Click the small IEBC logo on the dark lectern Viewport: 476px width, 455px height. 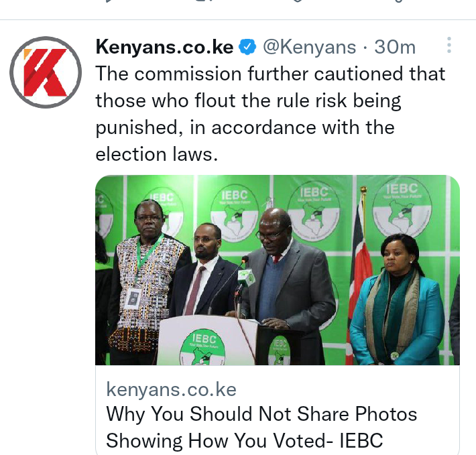coord(279,351)
